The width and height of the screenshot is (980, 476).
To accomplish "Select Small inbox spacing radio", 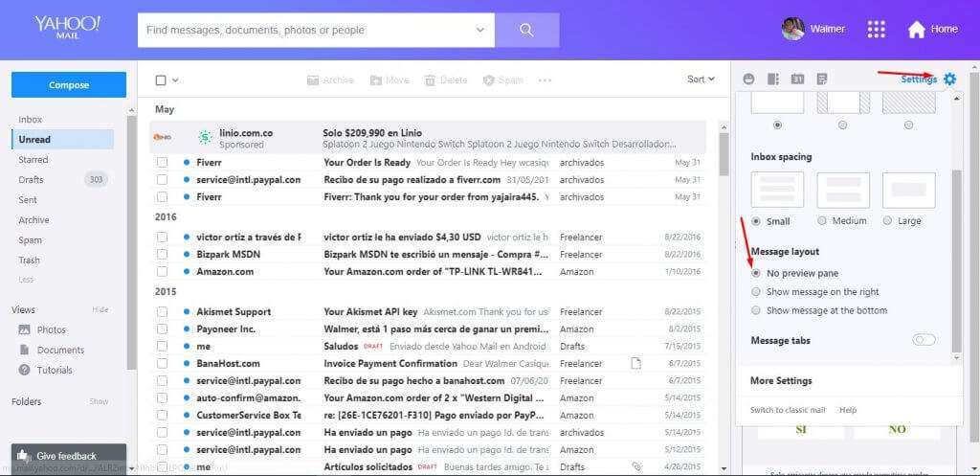I will pyautogui.click(x=756, y=221).
